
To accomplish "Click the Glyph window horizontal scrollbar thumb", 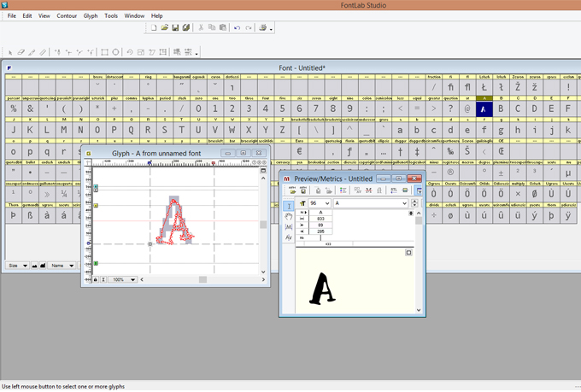I will point(202,280).
